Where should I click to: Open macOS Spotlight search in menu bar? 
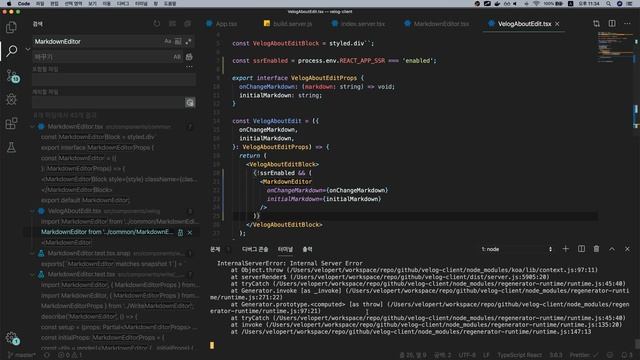click(x=608, y=4)
